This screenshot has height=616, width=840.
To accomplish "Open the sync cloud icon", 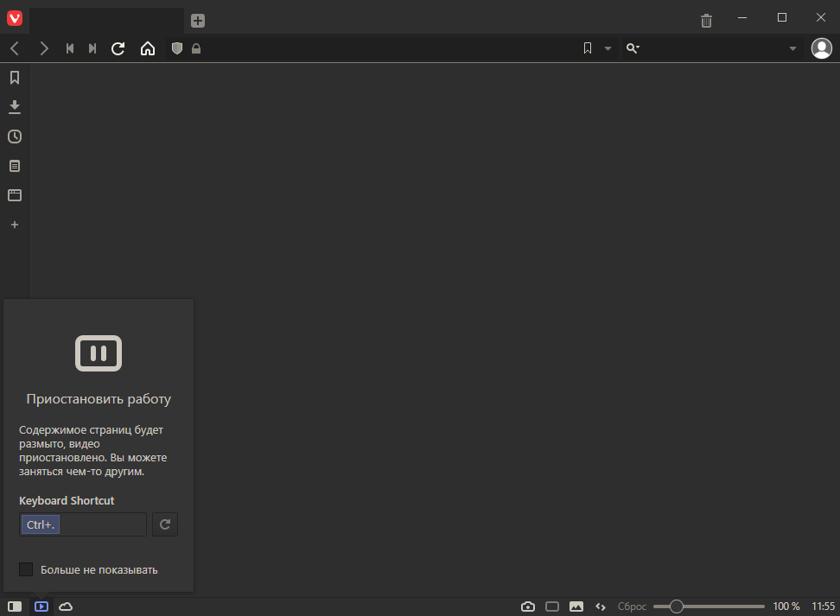I will (x=66, y=606).
